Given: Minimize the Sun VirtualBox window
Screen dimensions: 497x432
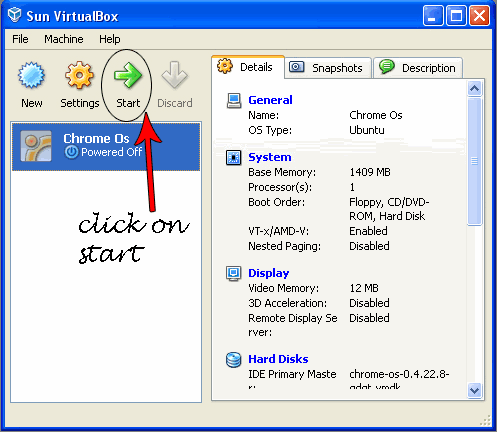Looking at the screenshot, I should (x=433, y=15).
